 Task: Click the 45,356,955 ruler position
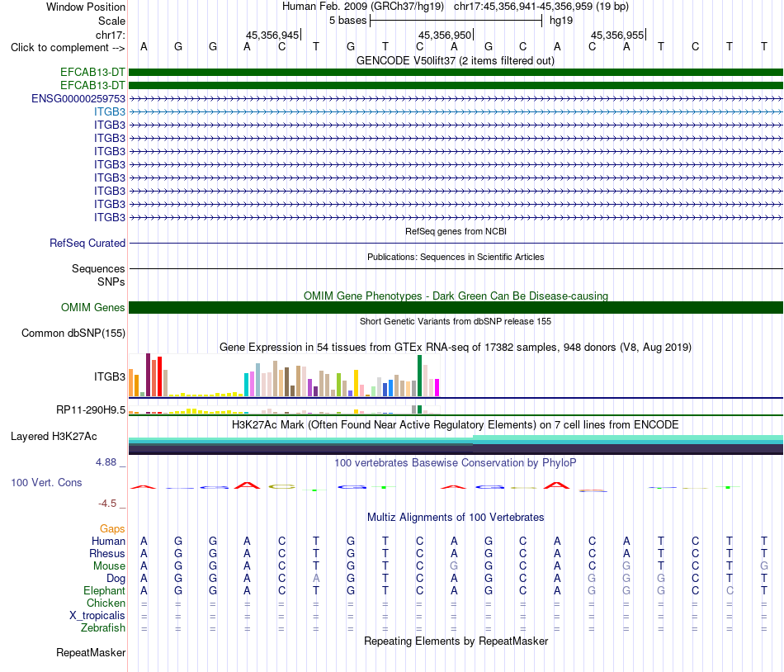617,35
